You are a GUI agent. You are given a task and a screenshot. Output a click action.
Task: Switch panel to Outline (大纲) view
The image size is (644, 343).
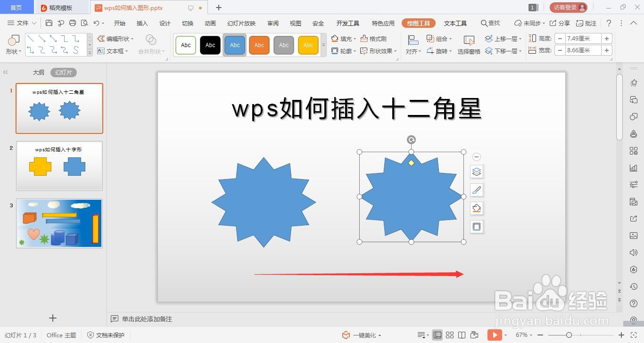[x=39, y=73]
